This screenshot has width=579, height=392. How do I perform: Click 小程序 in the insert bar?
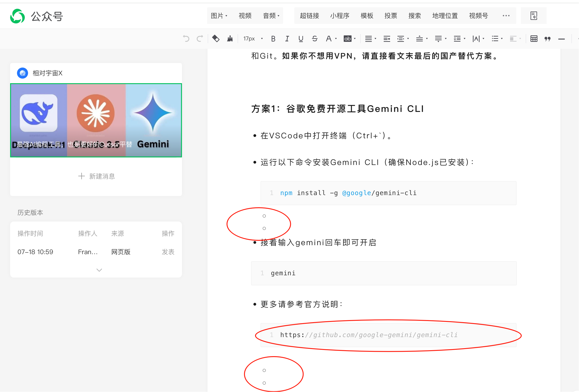tap(340, 16)
